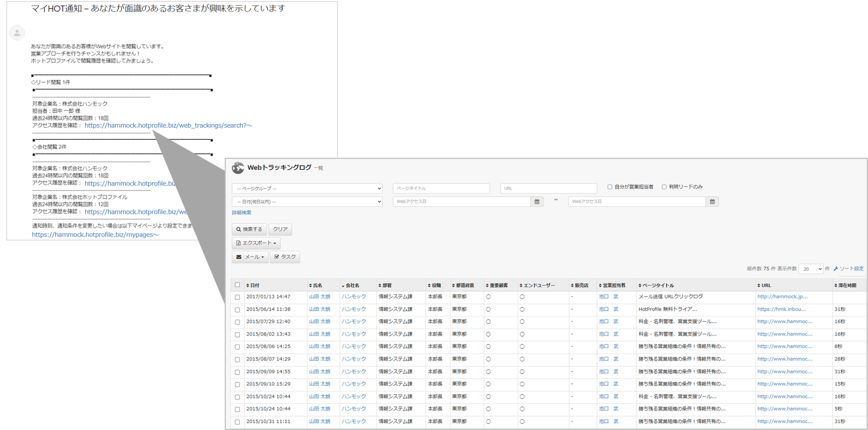Screen dimensions: 868x430
Task: Open access history link for 株式会社ホットプロファイル in email
Action: point(136,212)
